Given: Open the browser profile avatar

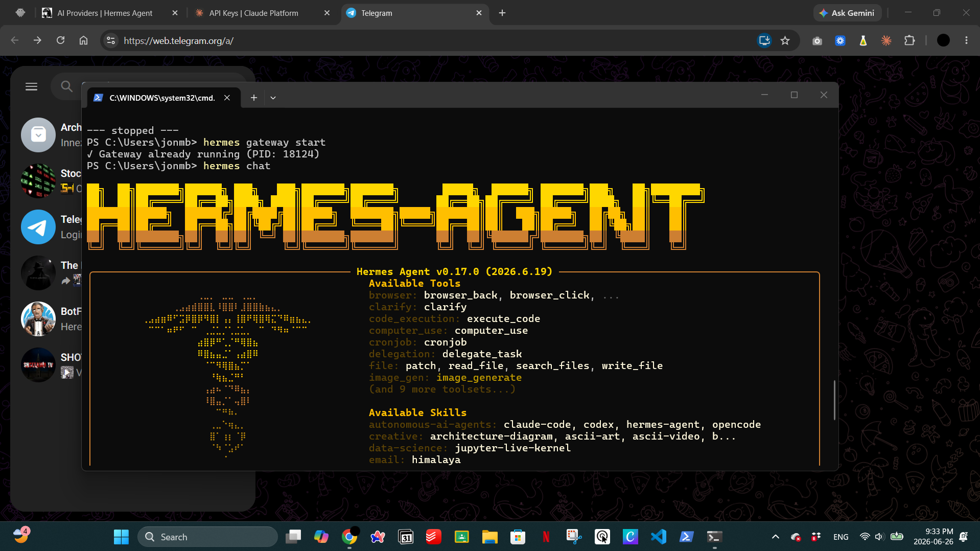Looking at the screenshot, I should coord(943,40).
